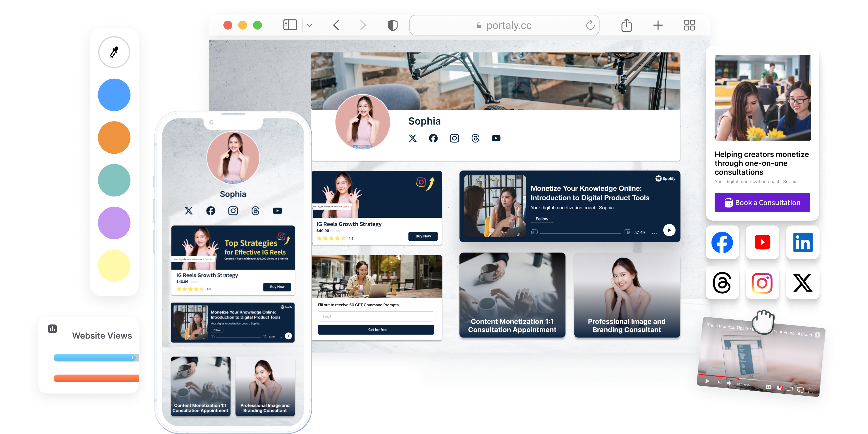
Task: Select the blue color swatch
Action: point(114,95)
